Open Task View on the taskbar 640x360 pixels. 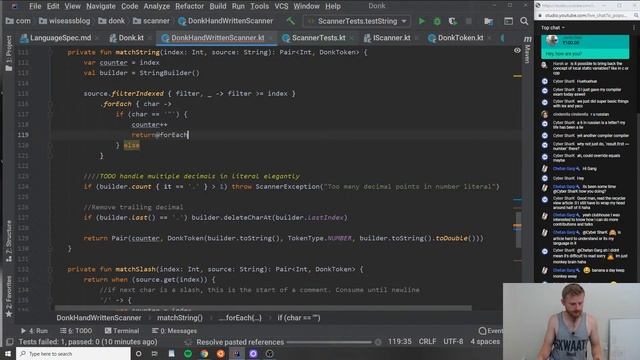click(154, 353)
